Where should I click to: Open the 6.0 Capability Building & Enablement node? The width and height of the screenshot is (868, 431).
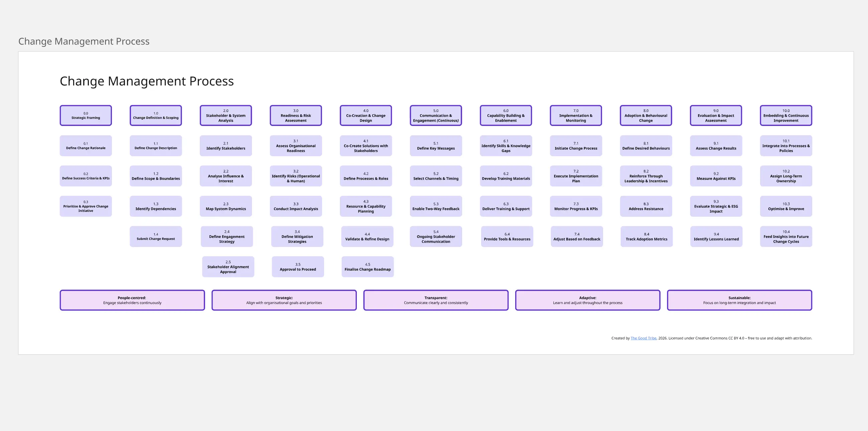click(x=506, y=115)
